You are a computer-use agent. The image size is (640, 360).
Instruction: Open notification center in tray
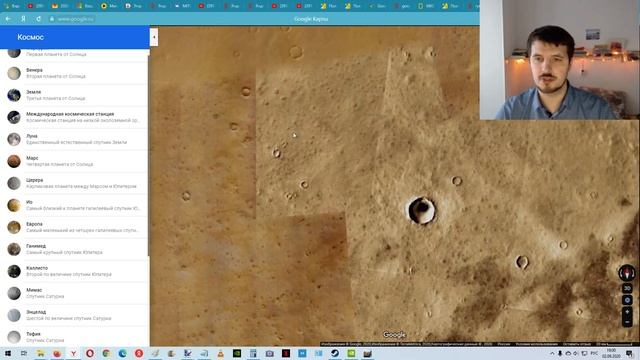(629, 353)
